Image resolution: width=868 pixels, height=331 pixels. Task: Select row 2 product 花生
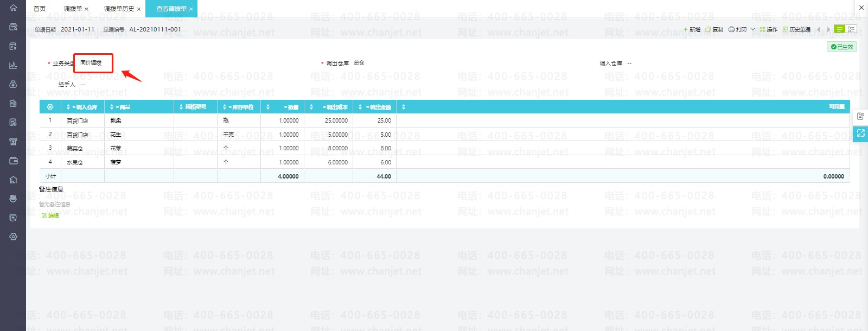[116, 135]
